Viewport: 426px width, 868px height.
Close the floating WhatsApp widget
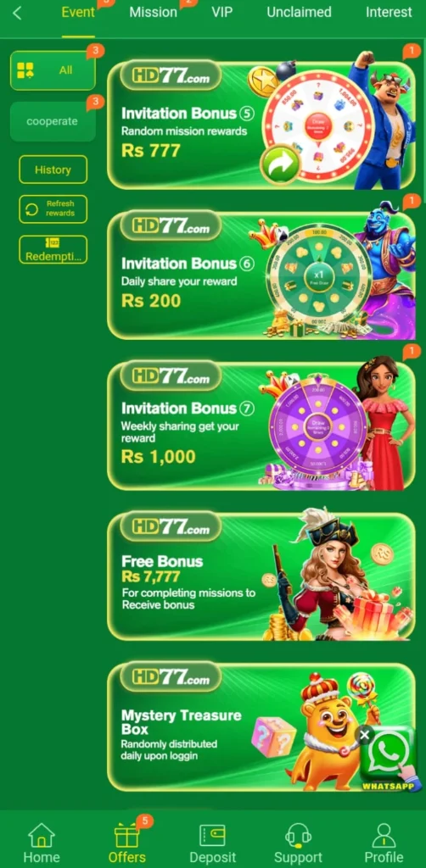[364, 735]
